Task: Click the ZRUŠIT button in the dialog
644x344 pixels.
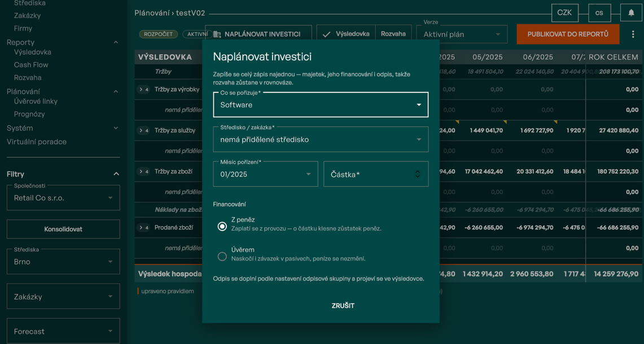Action: coord(343,306)
